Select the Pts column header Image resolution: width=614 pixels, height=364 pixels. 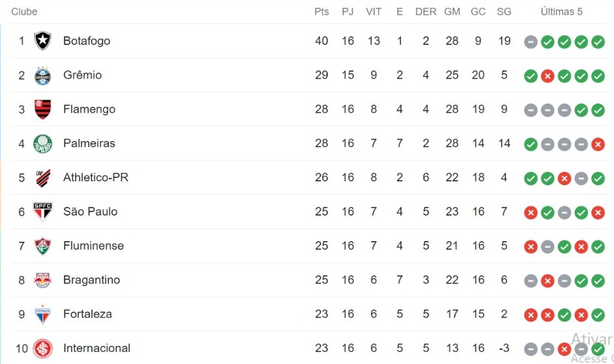[322, 11]
